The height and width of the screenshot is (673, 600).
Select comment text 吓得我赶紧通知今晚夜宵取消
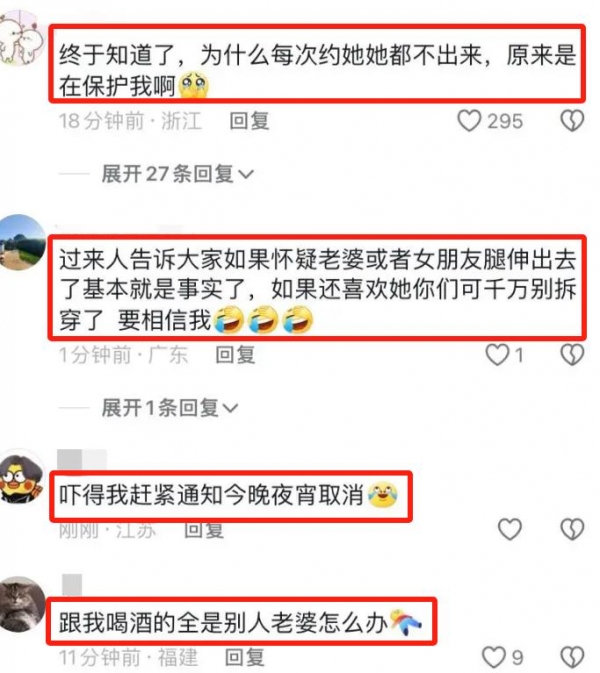pyautogui.click(x=211, y=495)
